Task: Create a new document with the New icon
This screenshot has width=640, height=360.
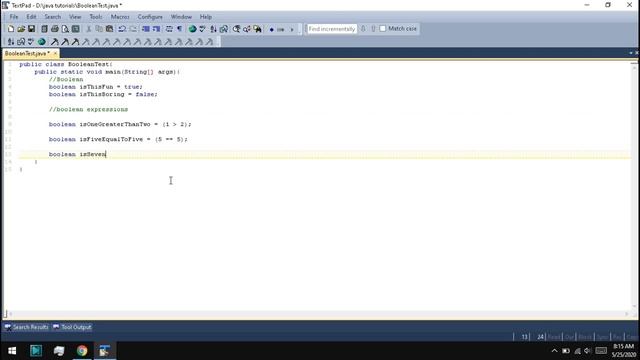Action: point(11,29)
